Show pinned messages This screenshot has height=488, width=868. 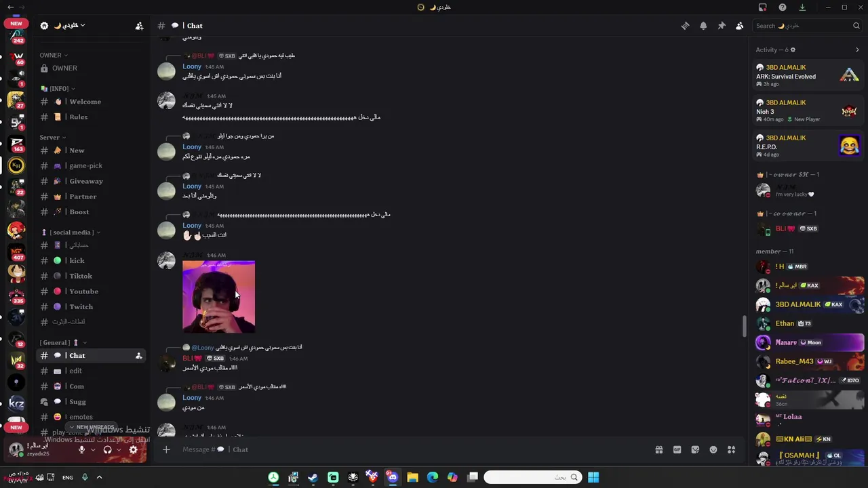coord(722,26)
